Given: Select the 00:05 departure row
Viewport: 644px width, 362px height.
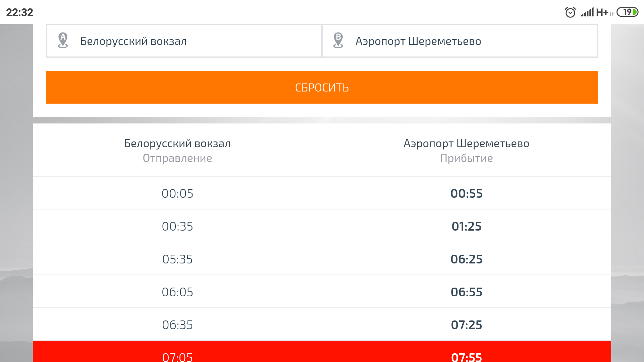Looking at the screenshot, I should click(x=177, y=193).
